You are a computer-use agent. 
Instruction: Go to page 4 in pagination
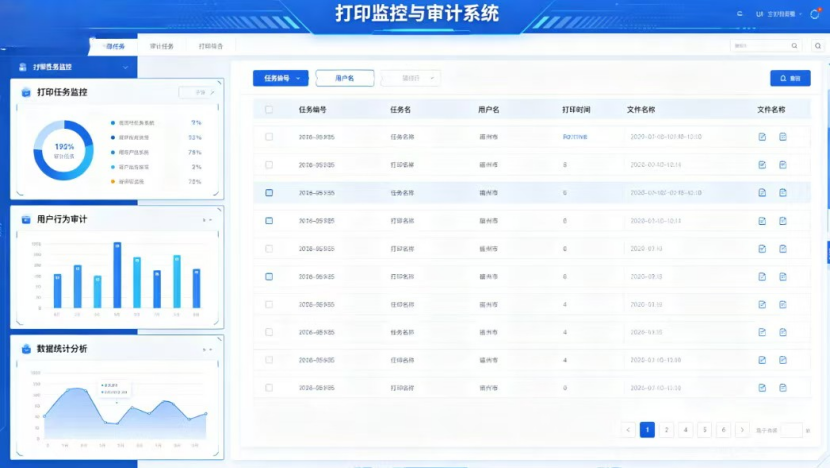[685, 430]
